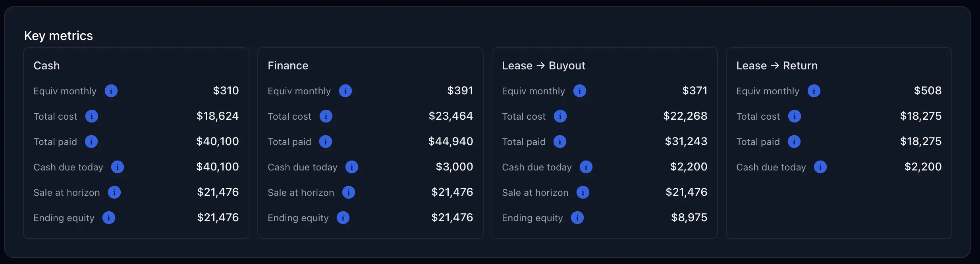Open info for Lease Return Cash due today
Viewport: 980px width, 264px height.
click(x=820, y=167)
